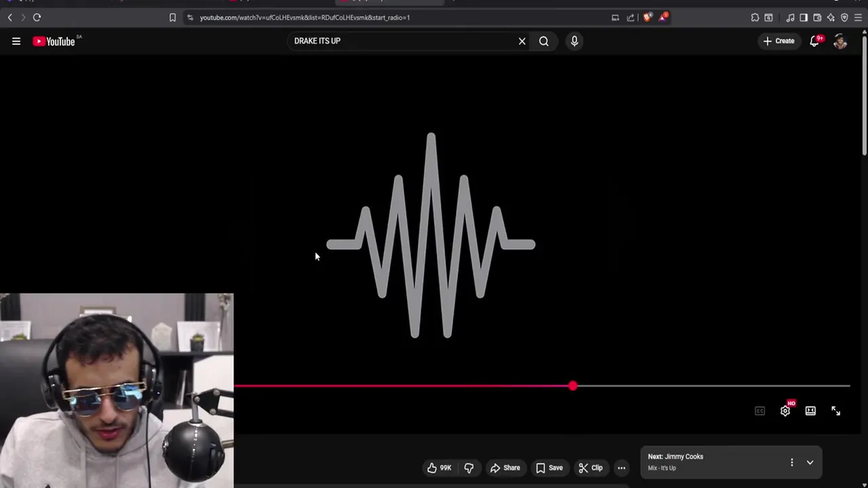This screenshot has width=868, height=488.
Task: Clear the YouTube search query
Action: point(522,41)
